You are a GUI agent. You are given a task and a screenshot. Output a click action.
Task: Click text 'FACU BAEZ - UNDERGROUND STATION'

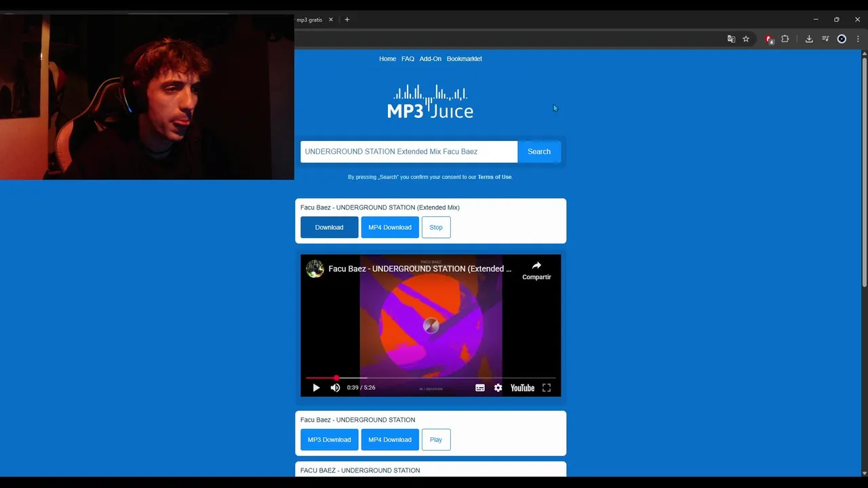point(360,470)
